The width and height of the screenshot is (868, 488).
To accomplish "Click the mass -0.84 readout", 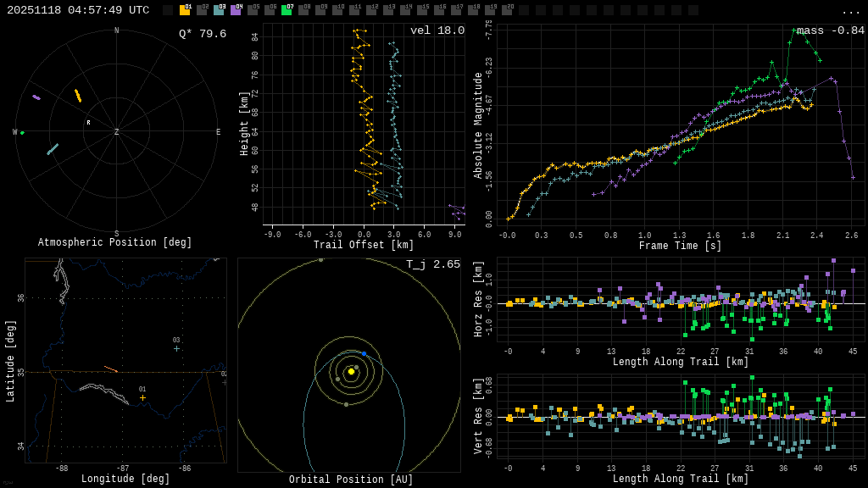I will coord(830,30).
